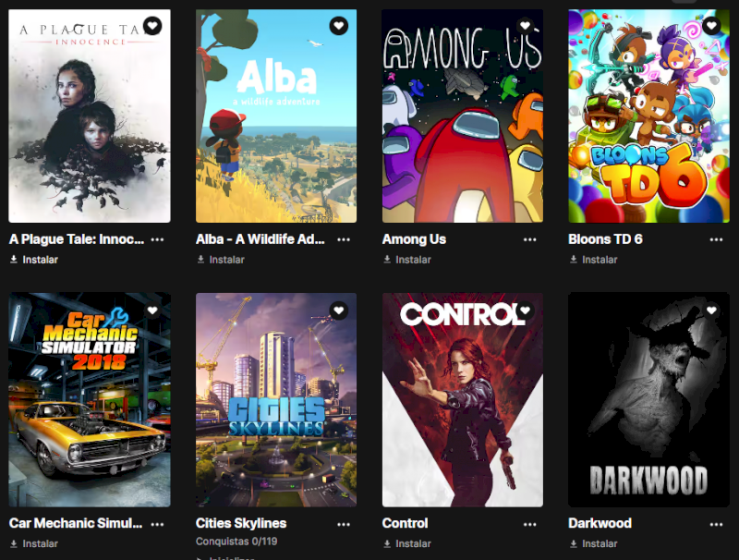Open Cities Skylines cover art
Viewport: 739px width, 560px height.
276,400
